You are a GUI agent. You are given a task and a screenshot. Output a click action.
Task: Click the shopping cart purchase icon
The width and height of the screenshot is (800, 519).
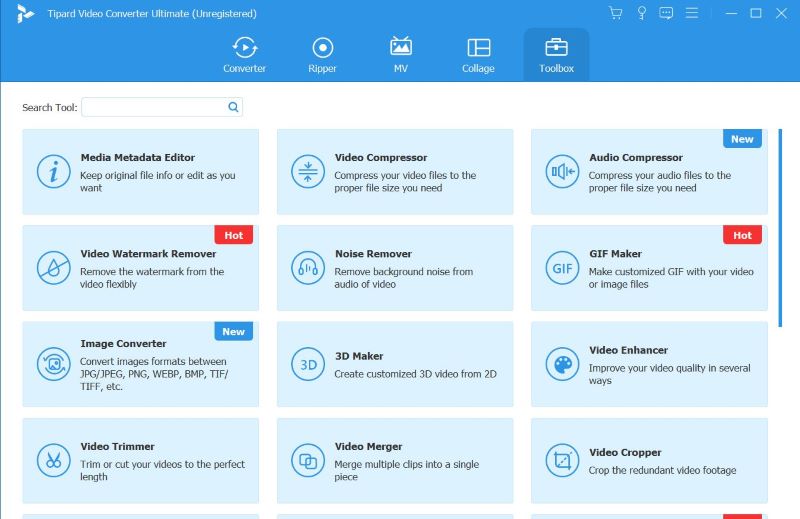615,13
